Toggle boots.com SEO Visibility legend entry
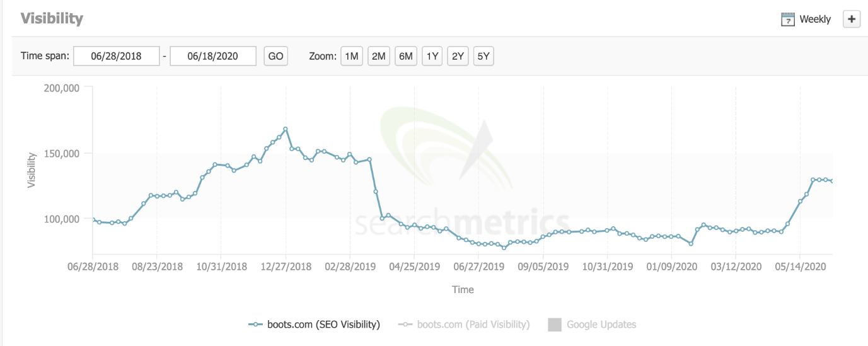 [315, 325]
